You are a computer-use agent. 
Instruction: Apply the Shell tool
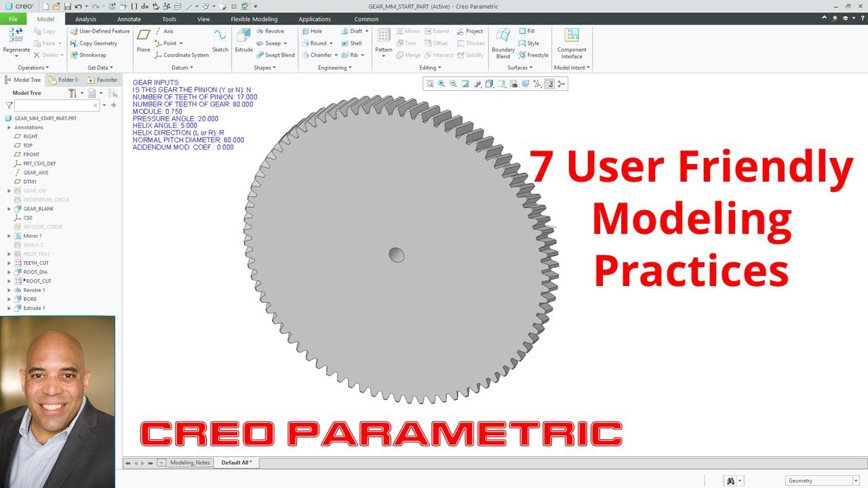coord(351,43)
